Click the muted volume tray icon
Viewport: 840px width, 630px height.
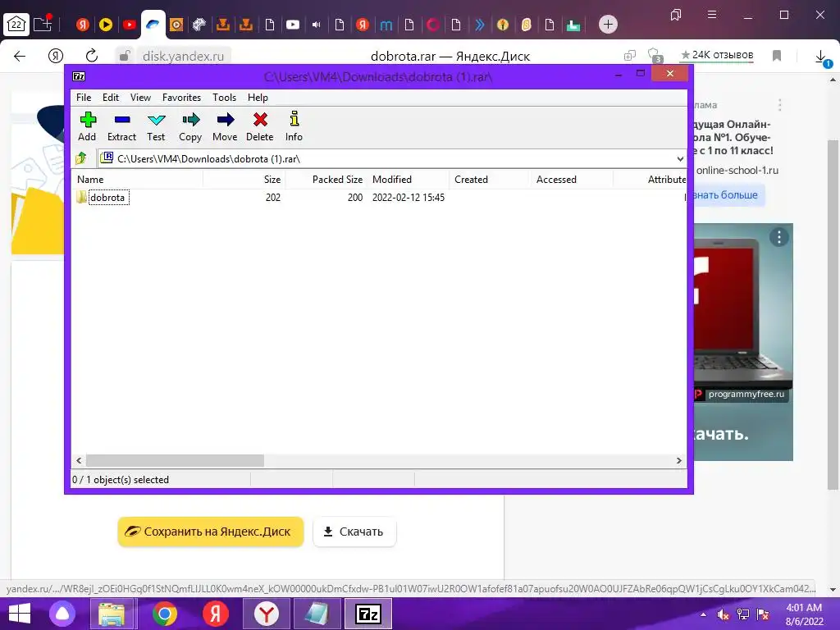[724, 614]
